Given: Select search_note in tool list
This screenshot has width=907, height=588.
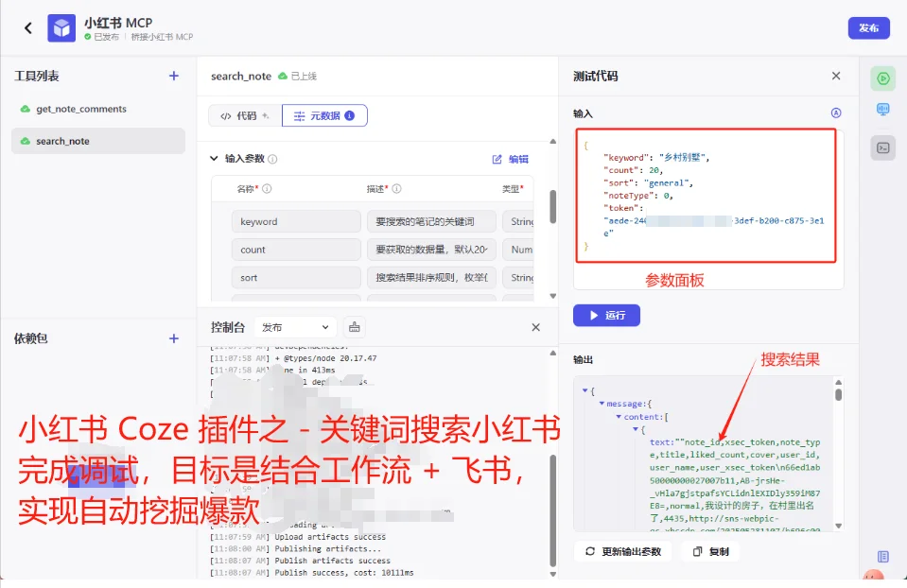Looking at the screenshot, I should pyautogui.click(x=98, y=141).
